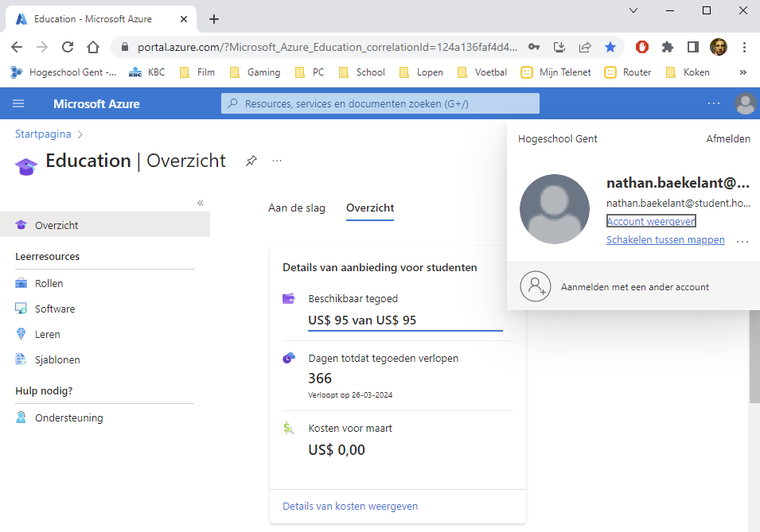
Task: Open the Koken bookmark folder
Action: click(x=688, y=72)
